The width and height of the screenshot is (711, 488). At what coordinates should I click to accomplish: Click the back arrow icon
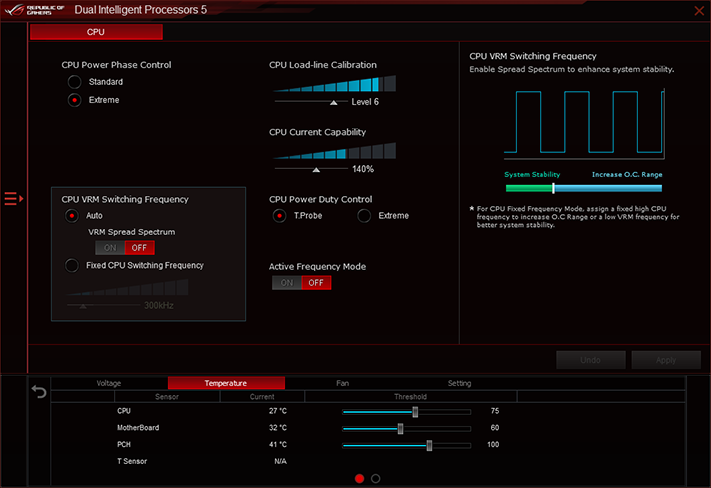coord(39,391)
